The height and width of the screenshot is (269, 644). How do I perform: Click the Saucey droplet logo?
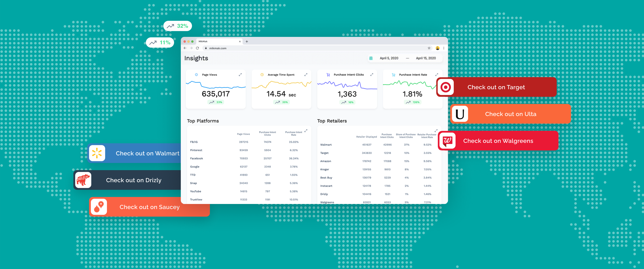[99, 207]
